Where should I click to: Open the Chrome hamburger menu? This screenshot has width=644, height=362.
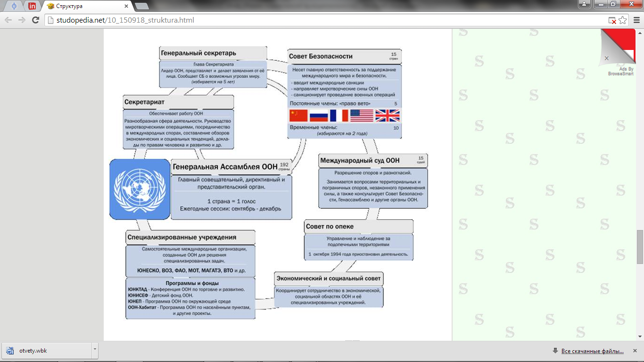(x=636, y=20)
